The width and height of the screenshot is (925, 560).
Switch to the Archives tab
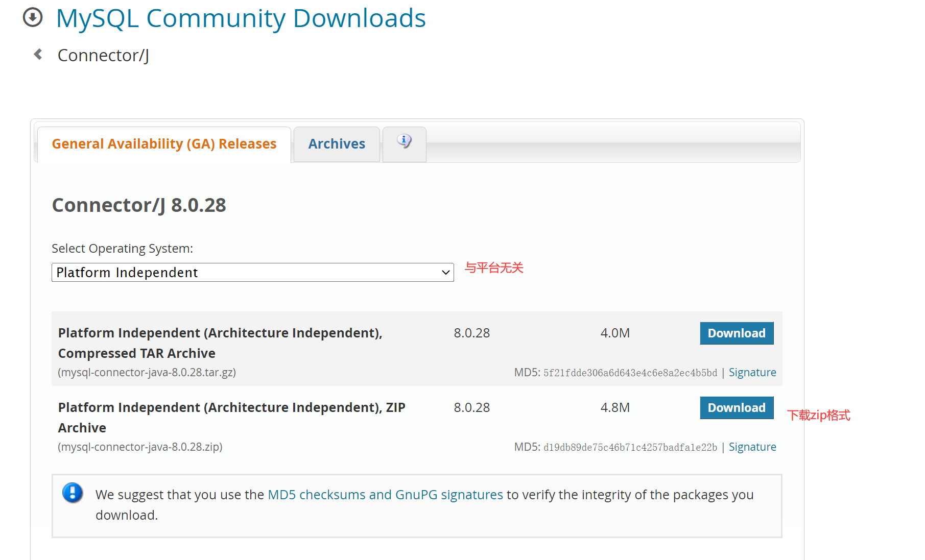click(337, 144)
